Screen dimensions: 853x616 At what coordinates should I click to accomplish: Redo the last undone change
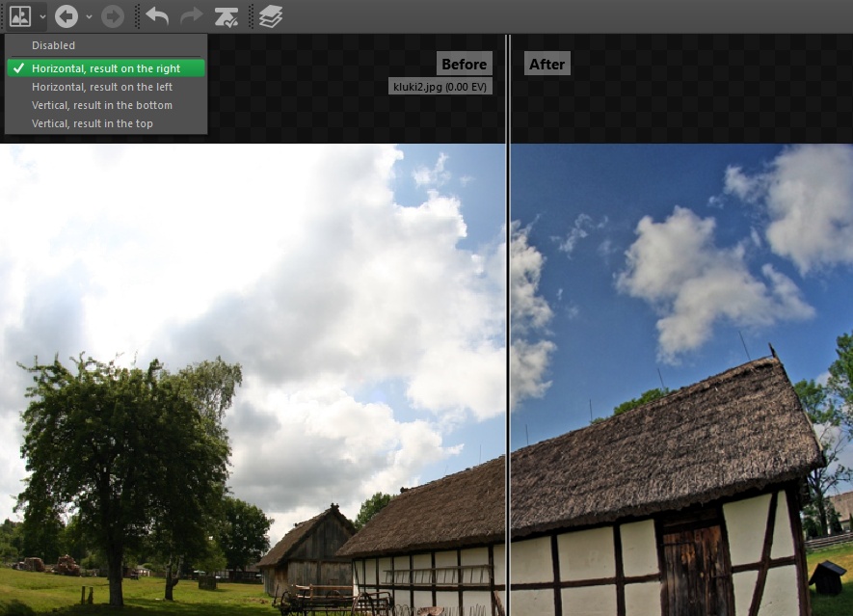point(192,16)
